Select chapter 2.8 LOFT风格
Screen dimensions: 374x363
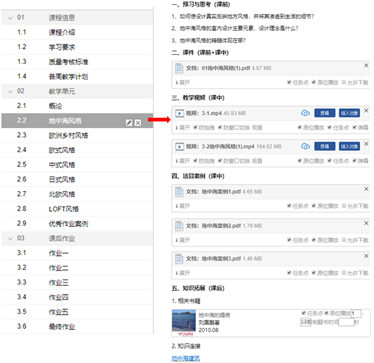pos(77,209)
